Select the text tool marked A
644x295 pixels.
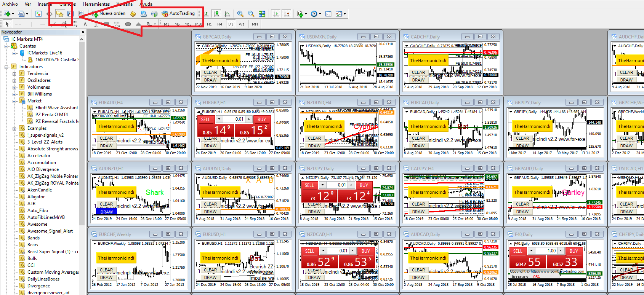[85, 24]
